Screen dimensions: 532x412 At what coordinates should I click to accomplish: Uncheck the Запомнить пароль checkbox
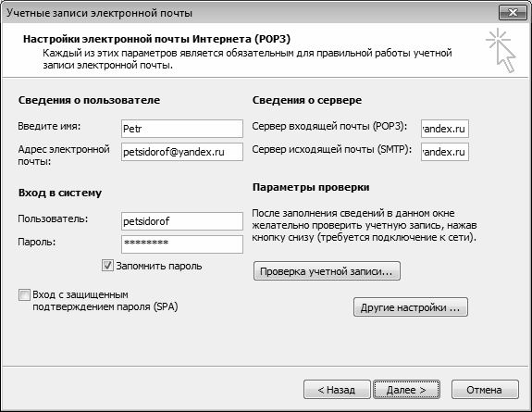107,266
